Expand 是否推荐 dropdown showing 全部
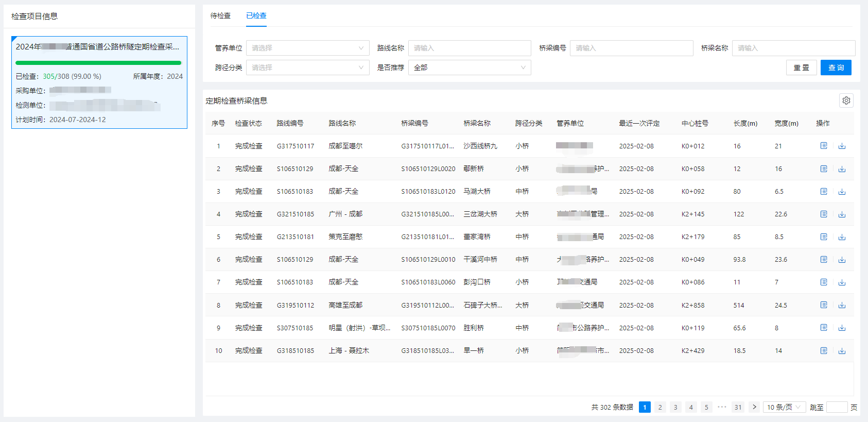 pyautogui.click(x=469, y=67)
